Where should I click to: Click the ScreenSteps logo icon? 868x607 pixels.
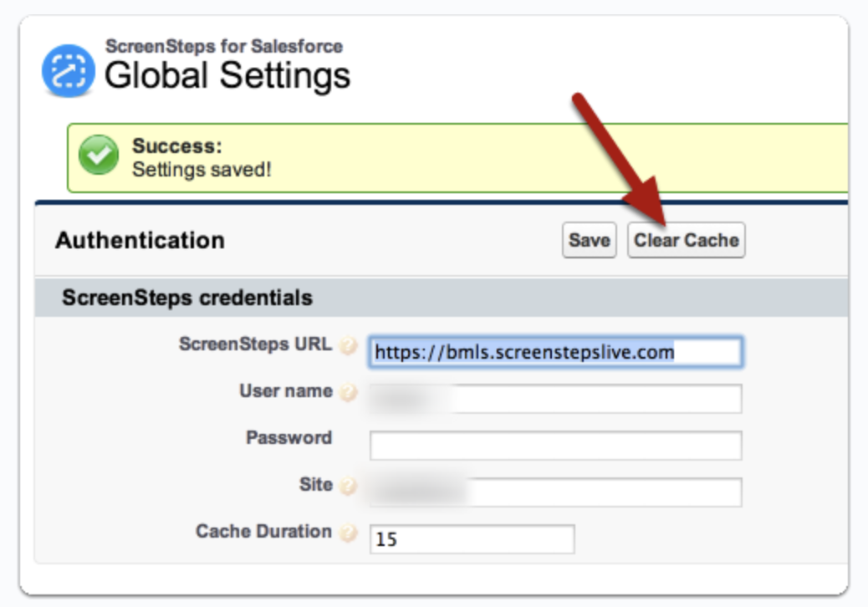pos(69,72)
